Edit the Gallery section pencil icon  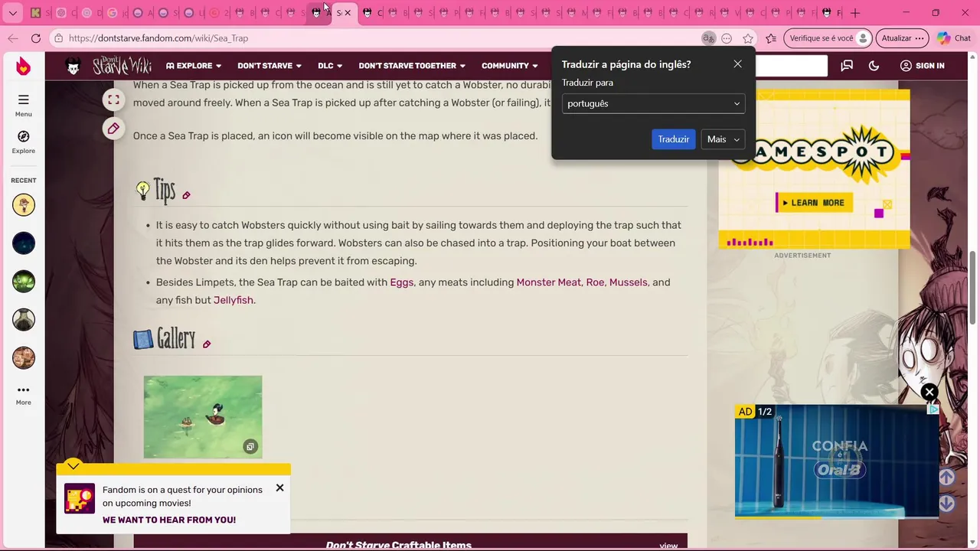207,344
